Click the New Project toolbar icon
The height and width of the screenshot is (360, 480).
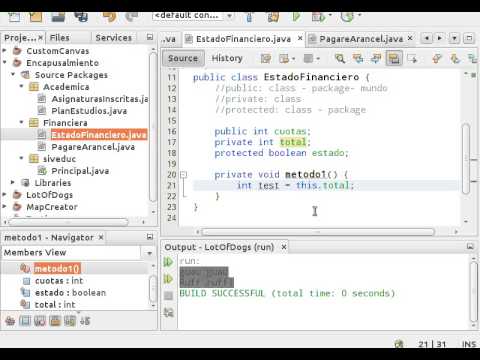tap(36, 16)
